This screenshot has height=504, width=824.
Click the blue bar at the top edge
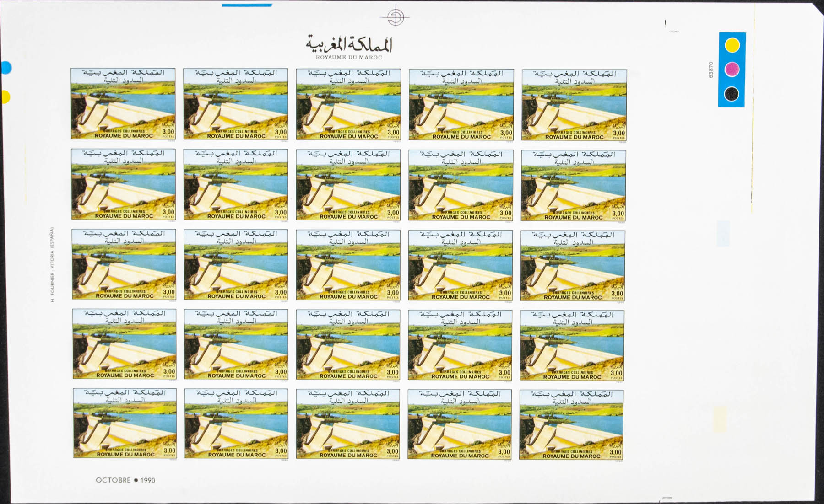tap(247, 5)
